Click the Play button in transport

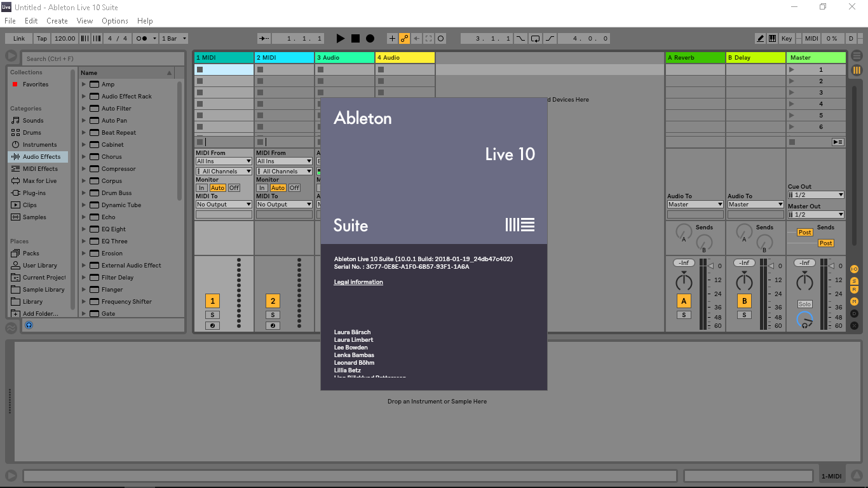tap(341, 39)
